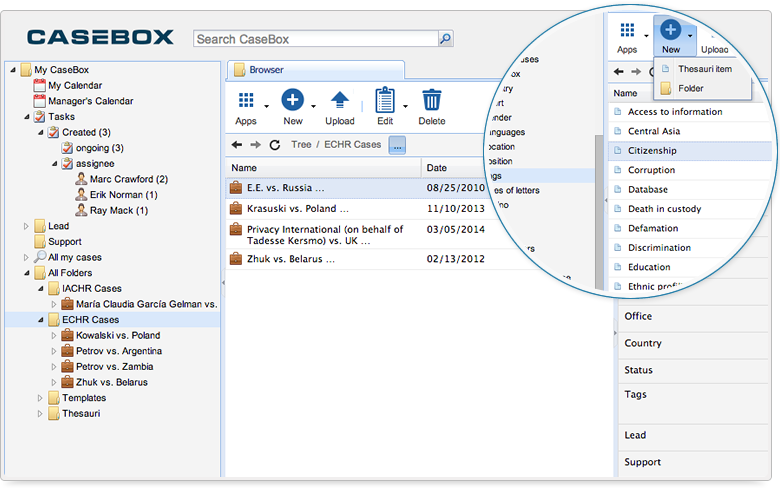Expand the Lead folder

(26, 226)
